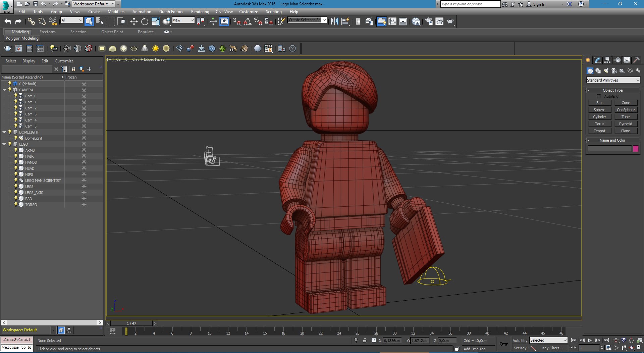This screenshot has height=353, width=644.
Task: Open the Create Selection Set dropdown
Action: point(307,20)
